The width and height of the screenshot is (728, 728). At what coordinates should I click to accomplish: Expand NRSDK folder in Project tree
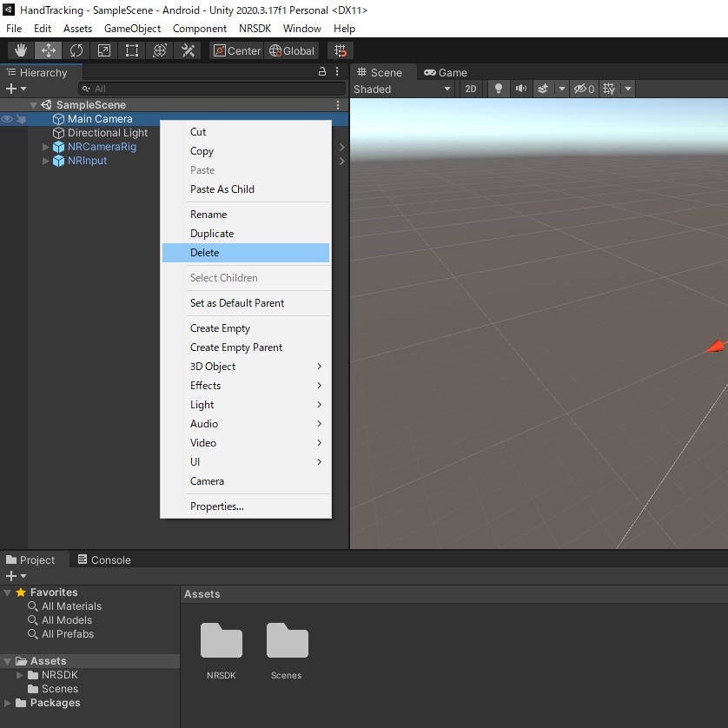coord(19,675)
